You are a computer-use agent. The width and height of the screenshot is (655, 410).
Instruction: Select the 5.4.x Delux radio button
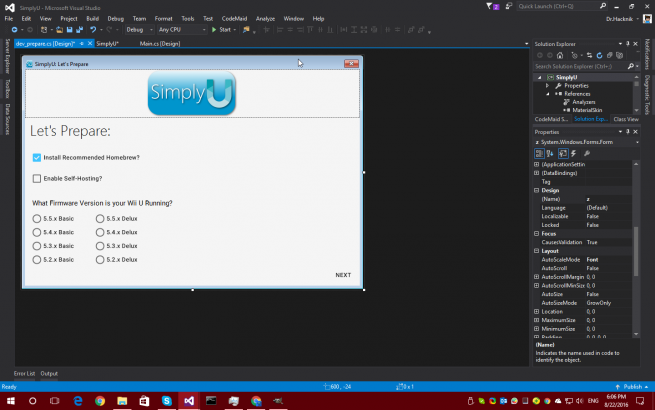tap(100, 232)
